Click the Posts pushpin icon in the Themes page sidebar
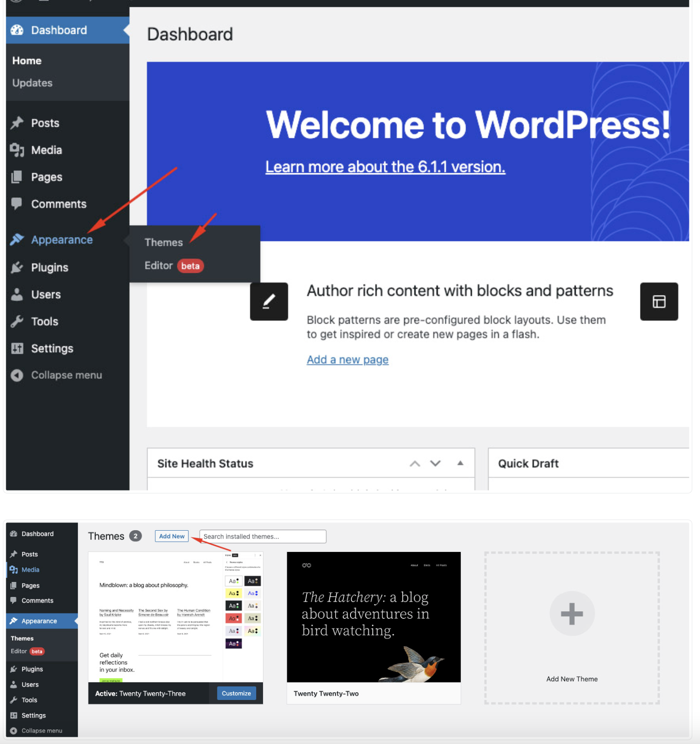Viewport: 700px width, 744px height. (14, 554)
